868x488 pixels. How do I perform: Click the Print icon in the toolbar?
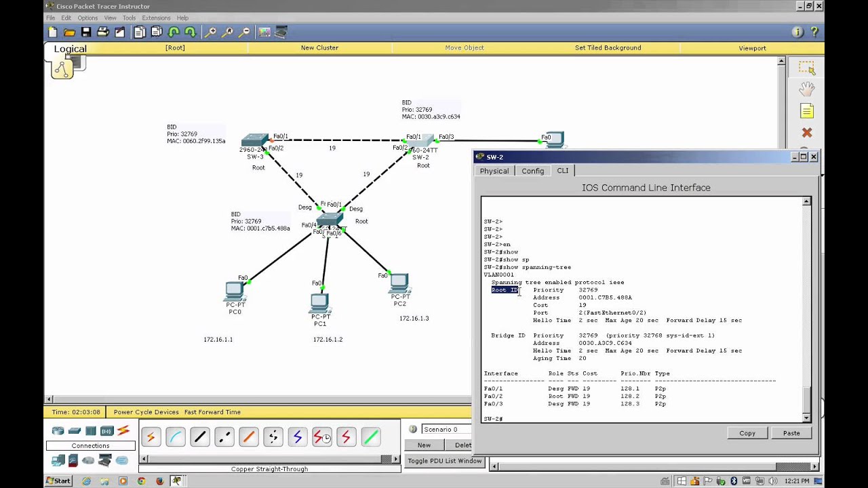(x=103, y=32)
